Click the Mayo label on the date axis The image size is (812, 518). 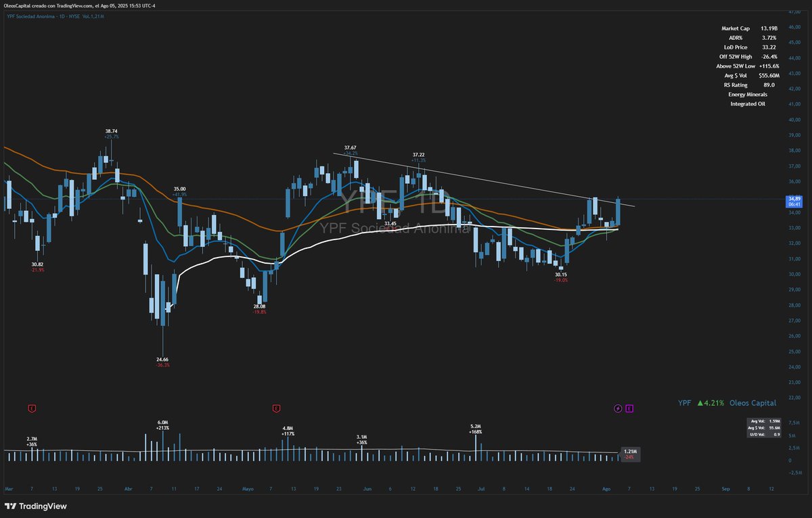coord(247,488)
